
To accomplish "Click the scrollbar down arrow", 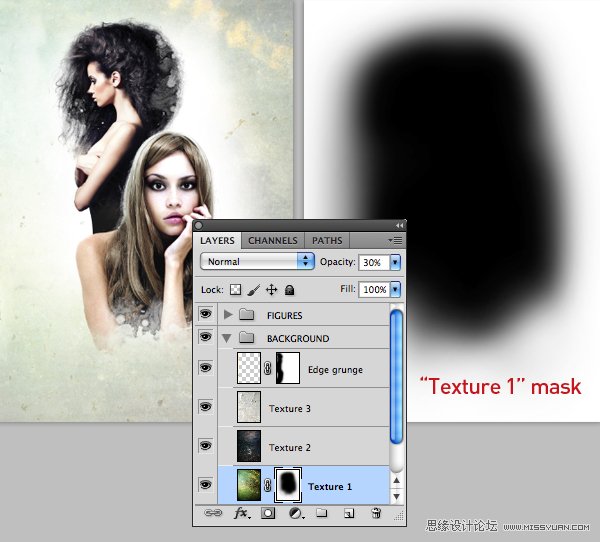I will click(x=397, y=496).
